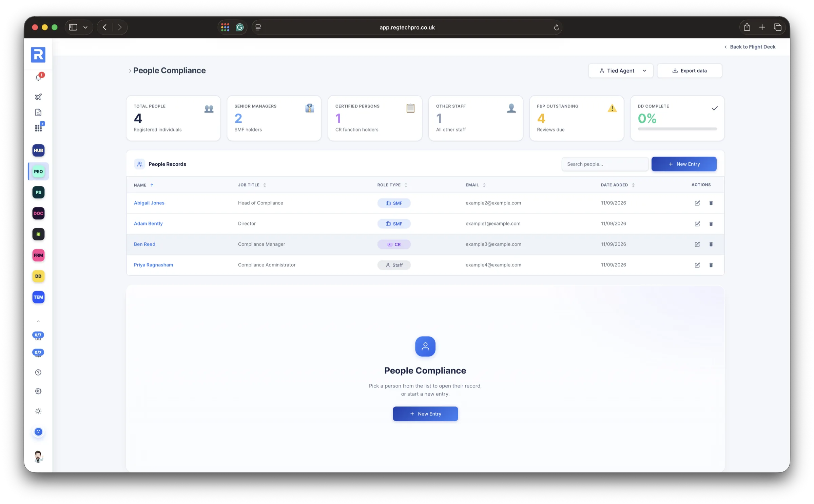The image size is (814, 504).
Task: Collapse the sidebar section chevron above the 0/7 badges
Action: pos(38,321)
